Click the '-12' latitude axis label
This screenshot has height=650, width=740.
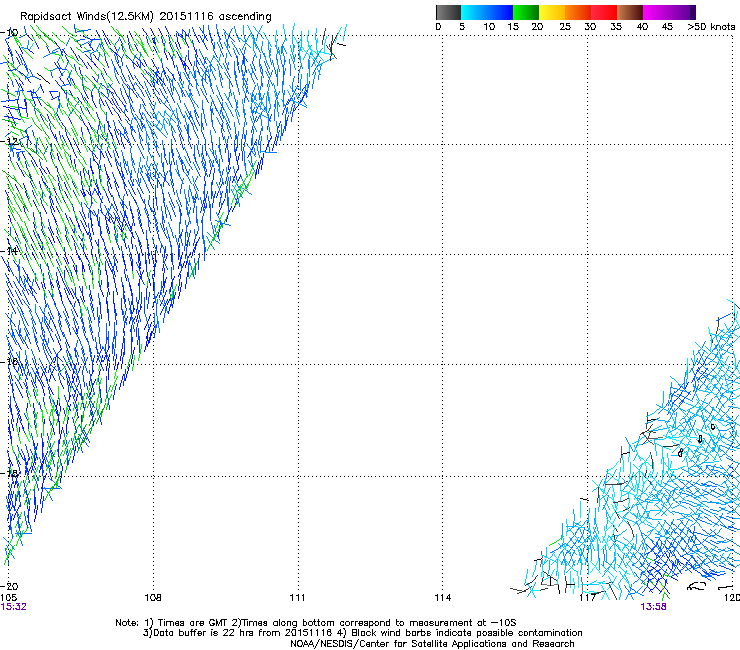click(10, 142)
